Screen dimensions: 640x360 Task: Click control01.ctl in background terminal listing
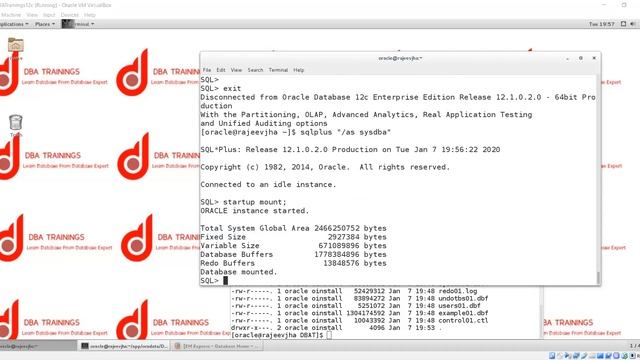tap(463, 320)
